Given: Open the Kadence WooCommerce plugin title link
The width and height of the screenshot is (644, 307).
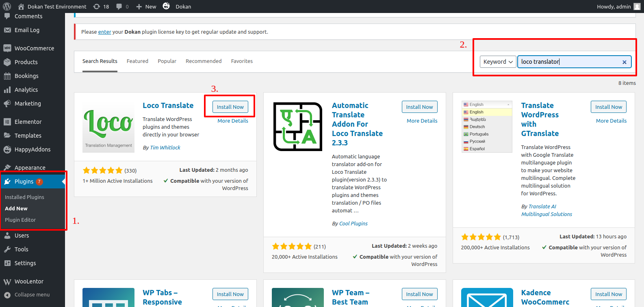Looking at the screenshot, I should [x=545, y=298].
